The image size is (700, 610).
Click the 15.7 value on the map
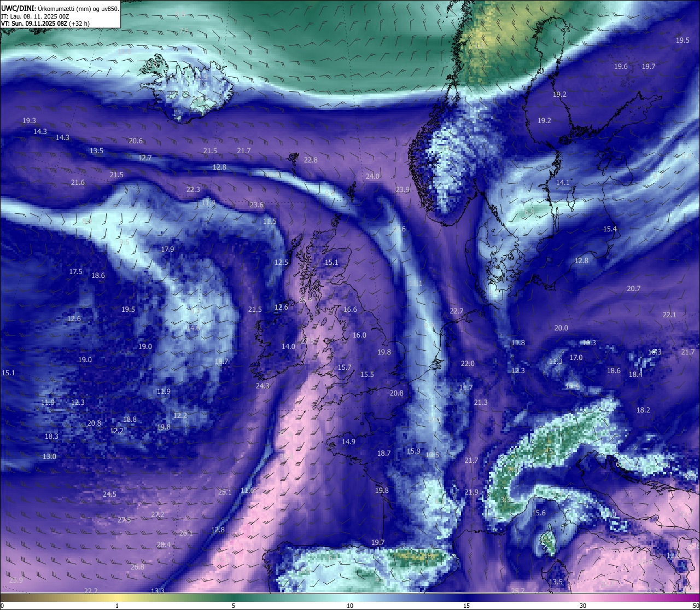click(344, 368)
